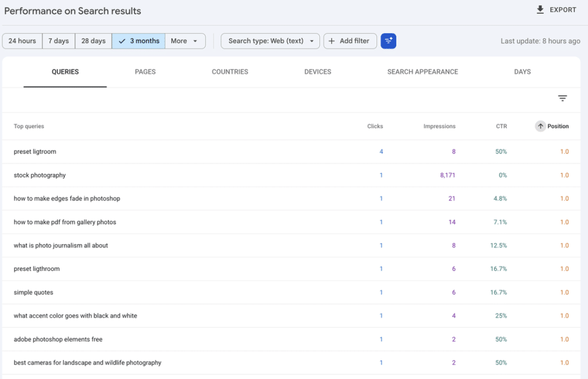Click the 50% CTR for adobe photoshop elements free
588x379 pixels.
click(501, 339)
